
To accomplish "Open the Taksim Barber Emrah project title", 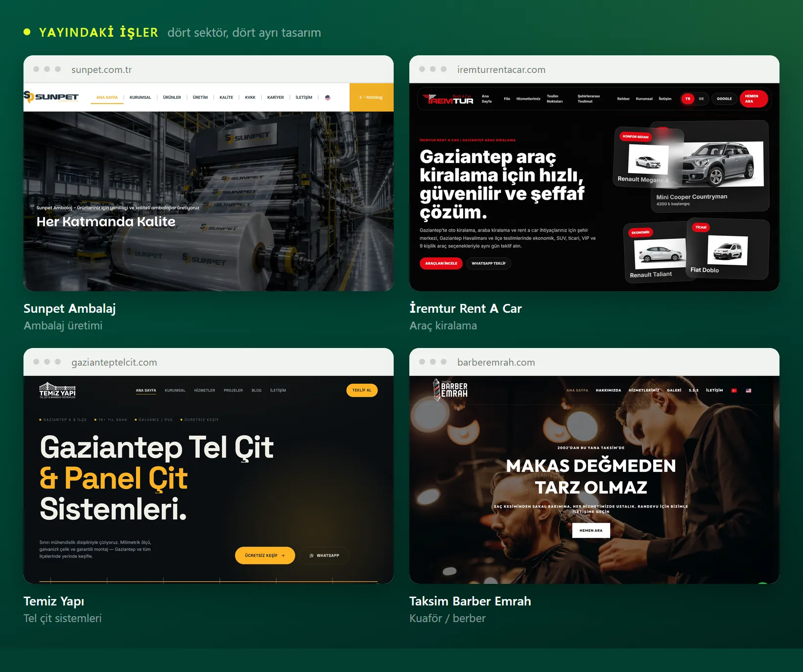I will tap(470, 601).
